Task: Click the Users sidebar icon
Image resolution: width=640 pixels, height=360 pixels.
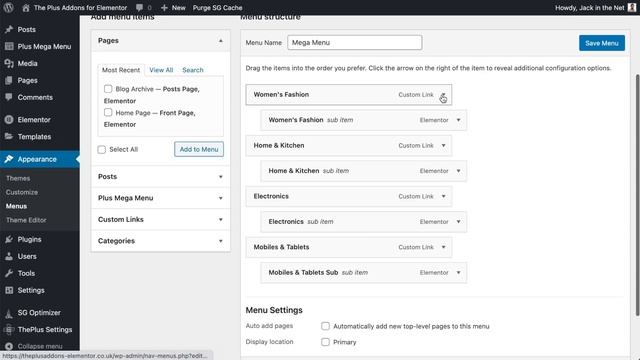Action: 9,256
